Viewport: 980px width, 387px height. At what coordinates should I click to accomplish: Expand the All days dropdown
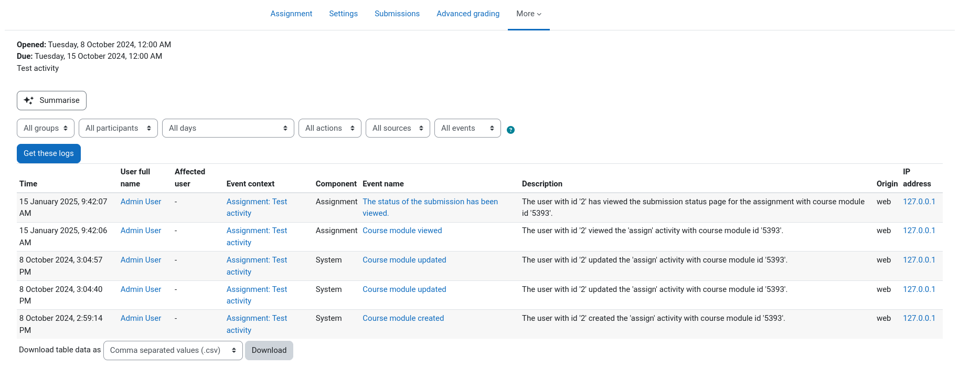pyautogui.click(x=228, y=128)
